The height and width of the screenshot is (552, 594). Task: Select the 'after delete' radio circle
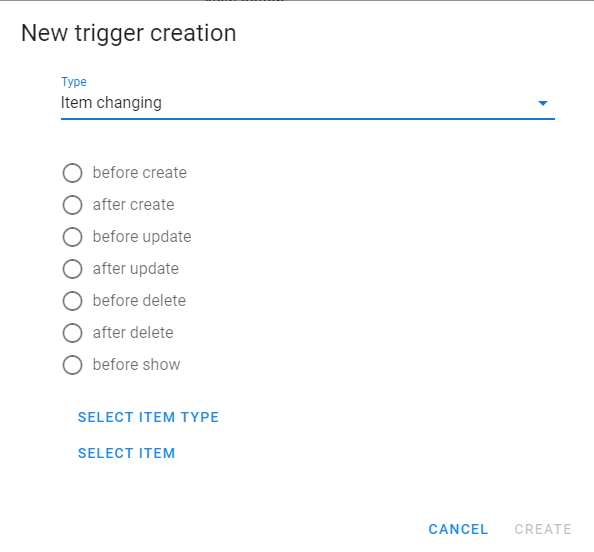[x=72, y=333]
